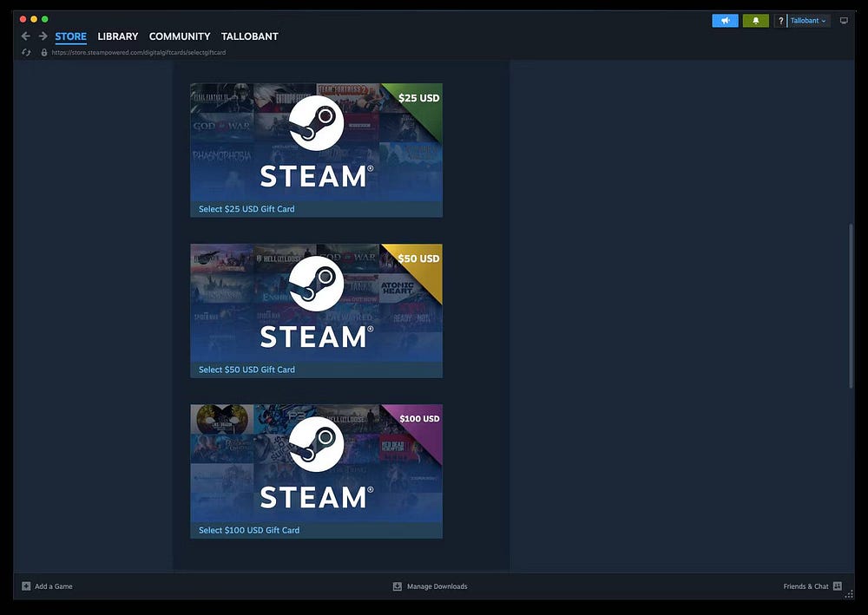Image resolution: width=868 pixels, height=615 pixels.
Task: Go to the COMMUNITY tab
Action: pos(180,36)
